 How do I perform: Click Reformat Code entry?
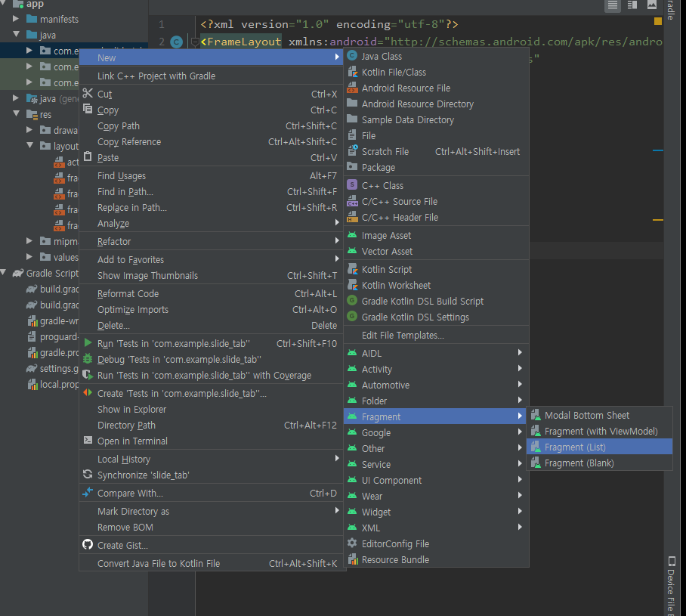tap(212, 293)
